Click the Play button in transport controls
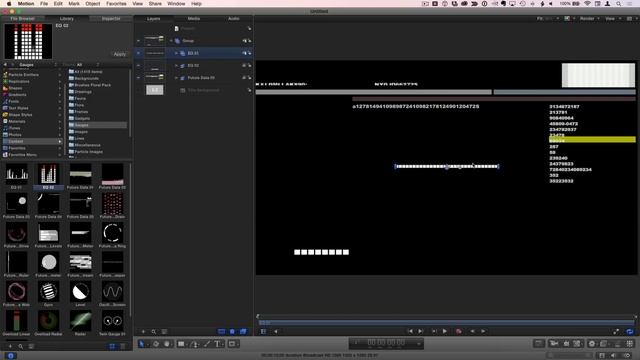 [x=445, y=331]
